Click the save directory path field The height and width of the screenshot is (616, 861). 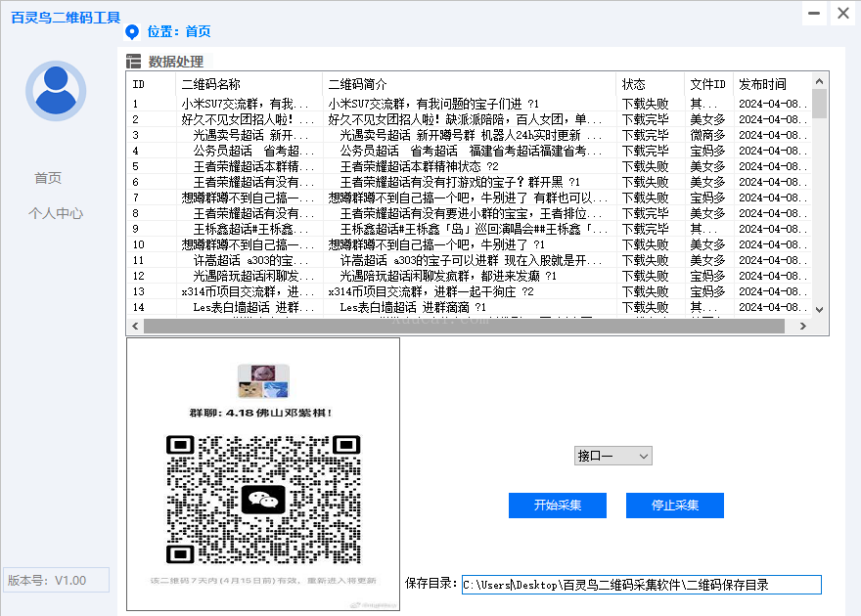641,585
